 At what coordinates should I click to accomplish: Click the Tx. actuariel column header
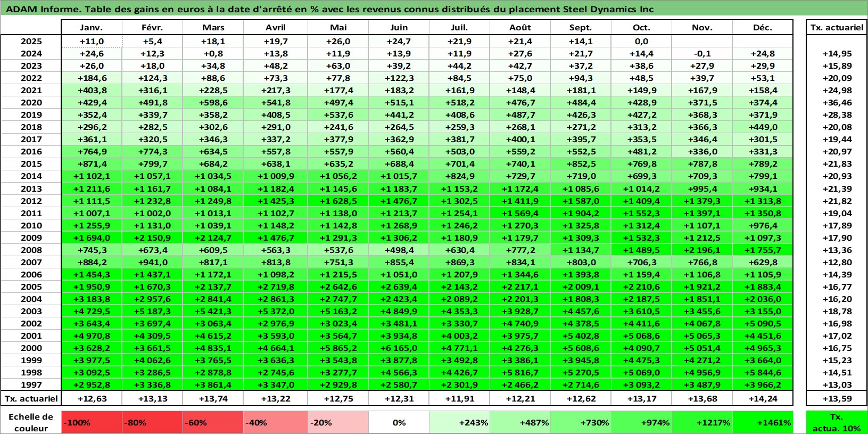click(837, 28)
